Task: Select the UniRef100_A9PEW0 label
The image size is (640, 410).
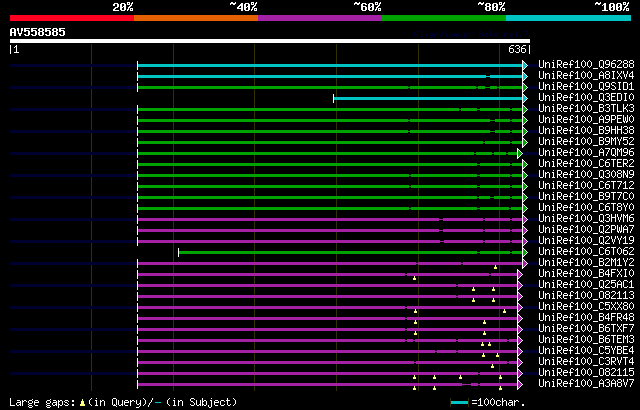Action: tap(586, 120)
